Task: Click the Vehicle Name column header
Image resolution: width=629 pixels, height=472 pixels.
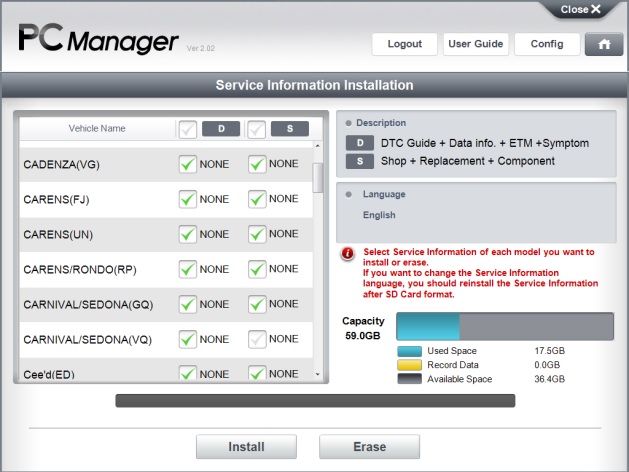Action: coord(97,128)
